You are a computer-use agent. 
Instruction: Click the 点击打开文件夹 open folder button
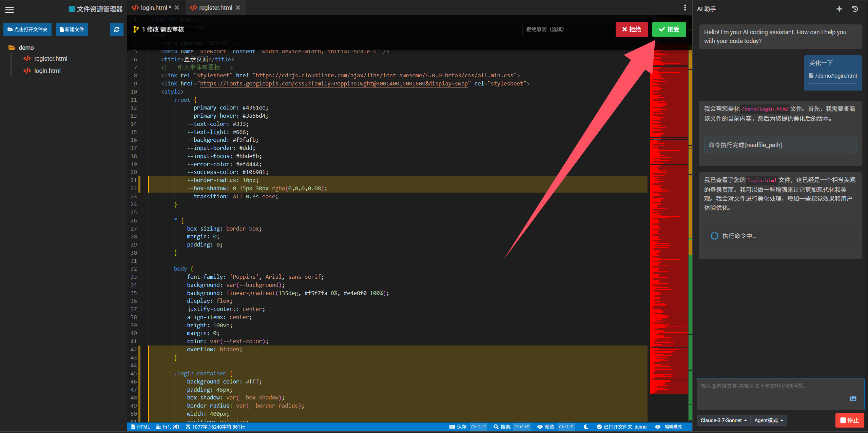27,29
